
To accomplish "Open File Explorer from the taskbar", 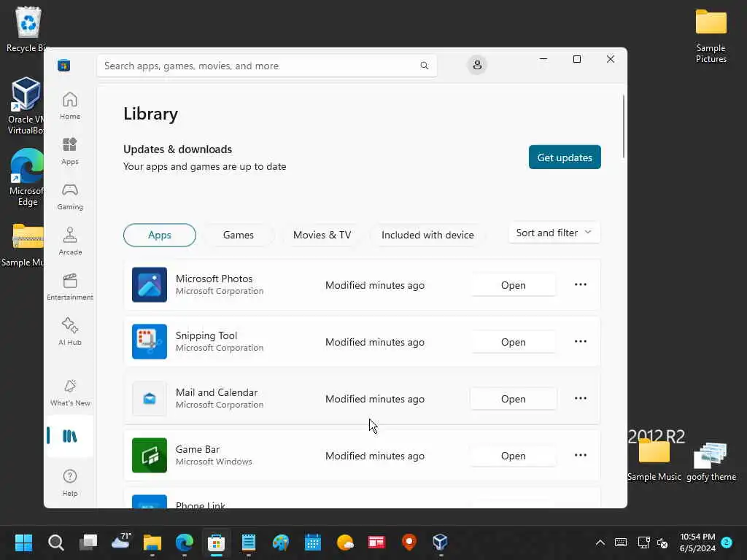I will point(152,542).
